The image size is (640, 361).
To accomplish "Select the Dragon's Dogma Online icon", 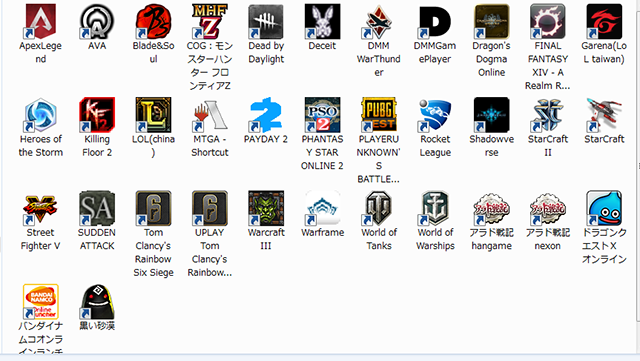I will (x=491, y=21).
